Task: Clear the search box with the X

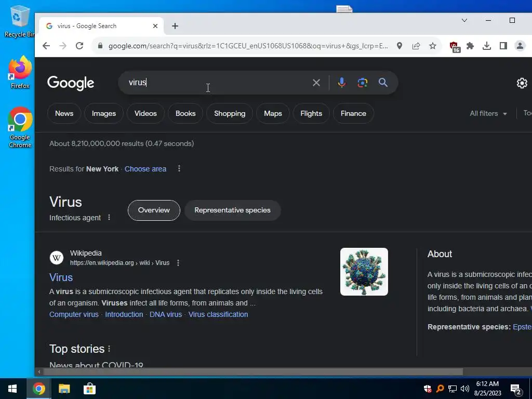Action: coord(316,83)
